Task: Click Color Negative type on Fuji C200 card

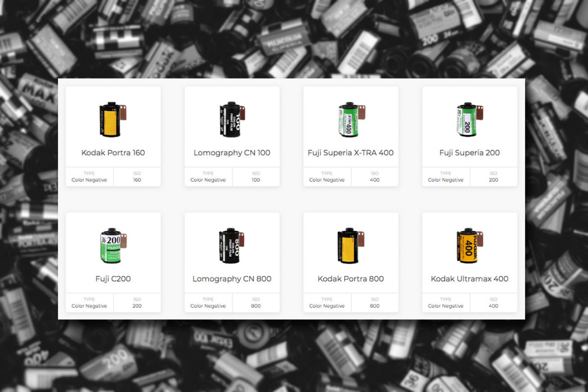Action: tap(89, 303)
